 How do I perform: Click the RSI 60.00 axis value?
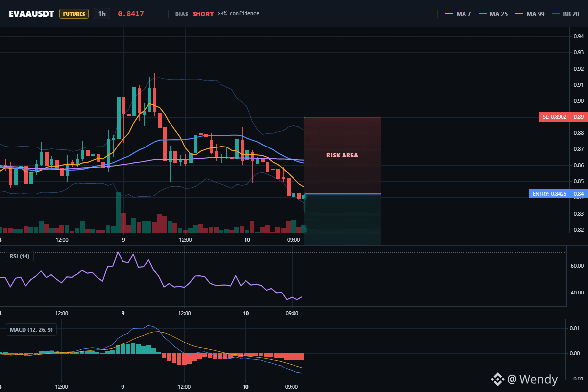[x=577, y=266]
